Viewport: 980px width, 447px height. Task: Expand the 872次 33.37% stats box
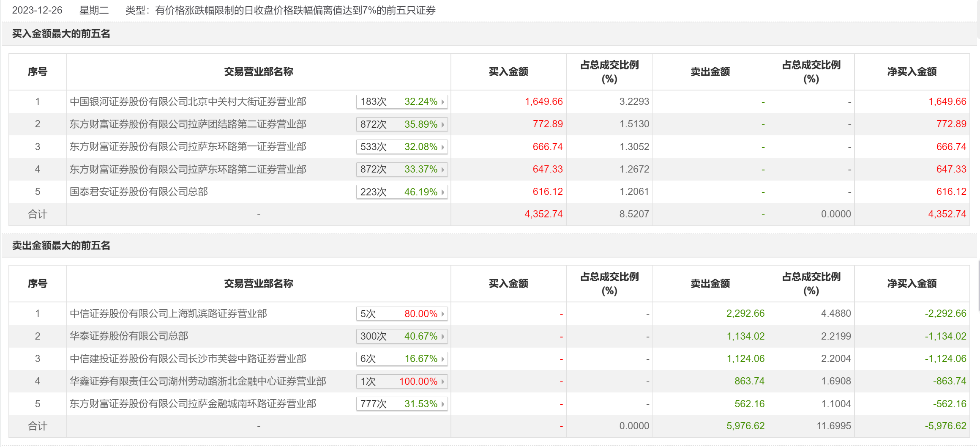402,169
